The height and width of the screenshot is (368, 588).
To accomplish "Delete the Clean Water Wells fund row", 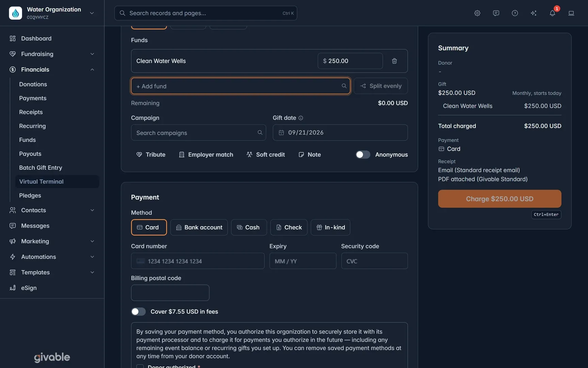I will point(394,61).
